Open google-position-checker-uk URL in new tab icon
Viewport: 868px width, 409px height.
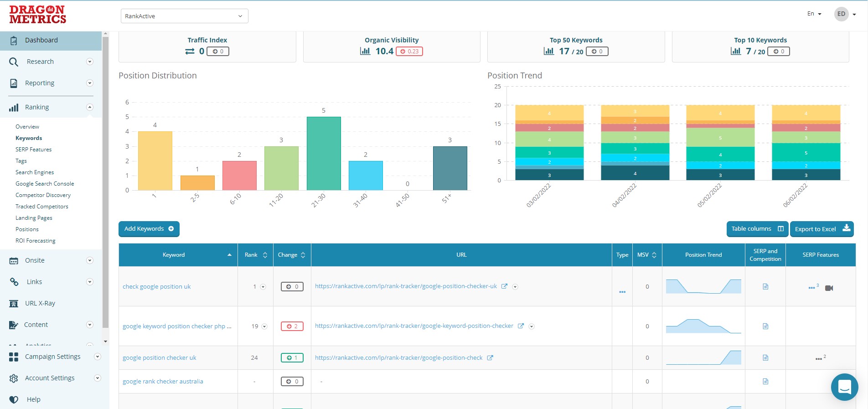click(x=504, y=286)
